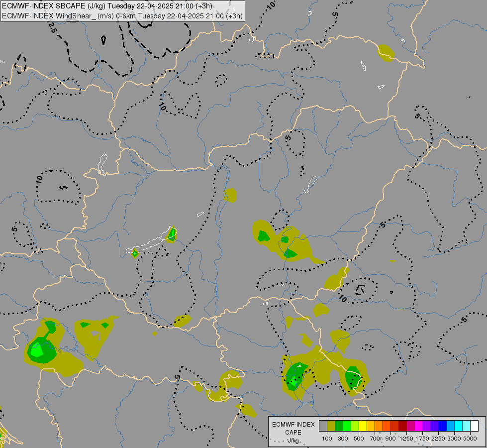Select the legend value 500
The height and width of the screenshot is (448, 487).
359,439
